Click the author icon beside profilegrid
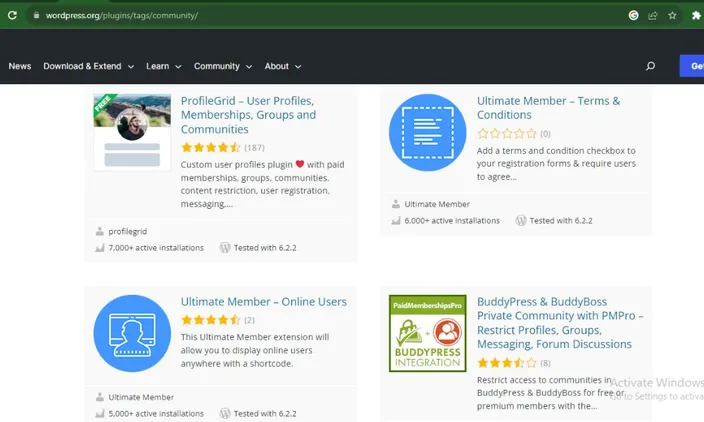704x422 pixels. (x=99, y=231)
